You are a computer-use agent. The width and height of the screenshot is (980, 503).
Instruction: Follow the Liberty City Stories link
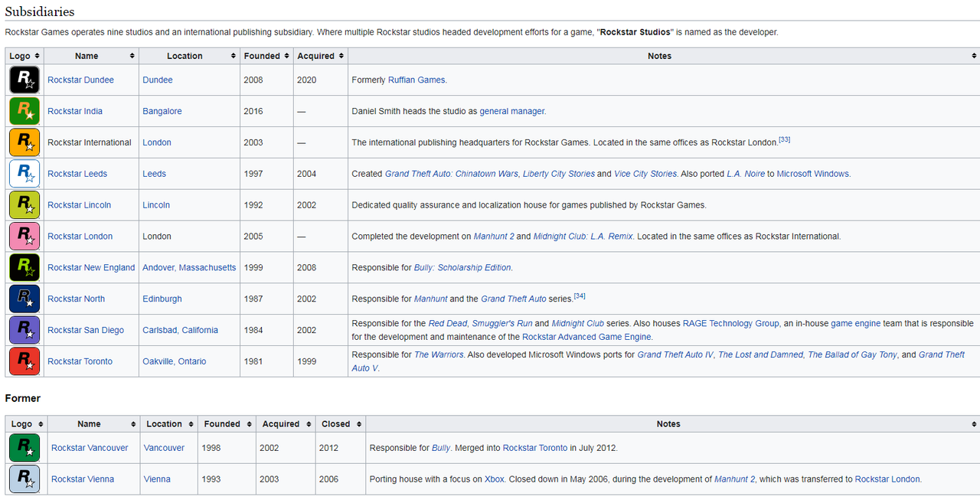coord(559,174)
